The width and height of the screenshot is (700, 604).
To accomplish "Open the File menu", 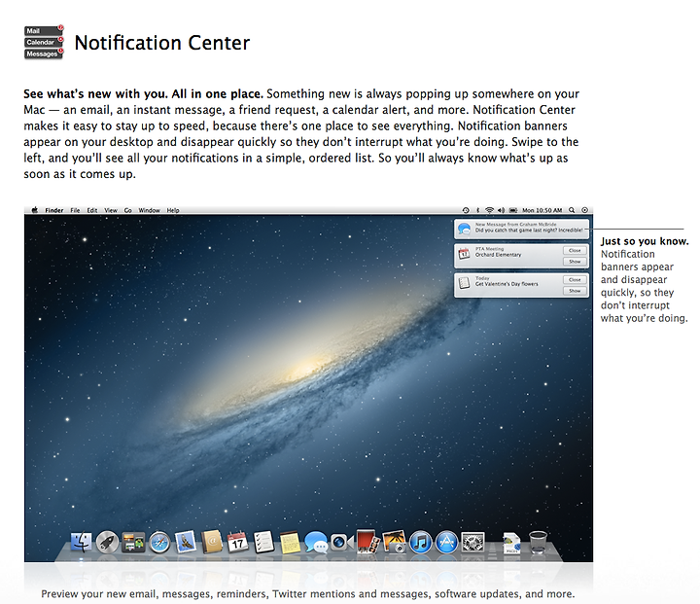I will click(75, 210).
